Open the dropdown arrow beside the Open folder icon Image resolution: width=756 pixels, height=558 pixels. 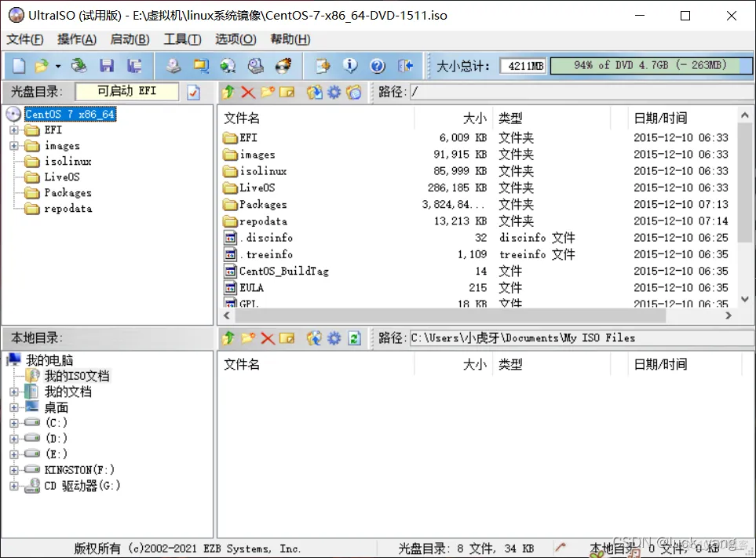[57, 67]
